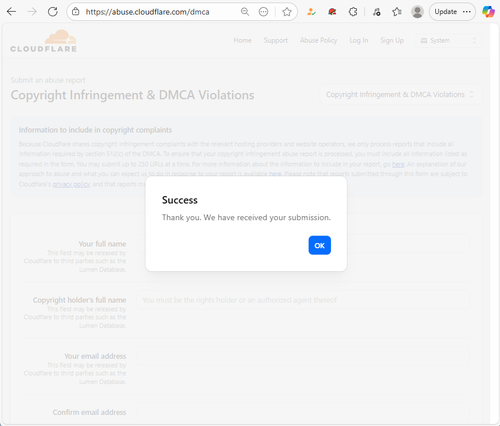Bookmark page with the star icon

coord(287,12)
